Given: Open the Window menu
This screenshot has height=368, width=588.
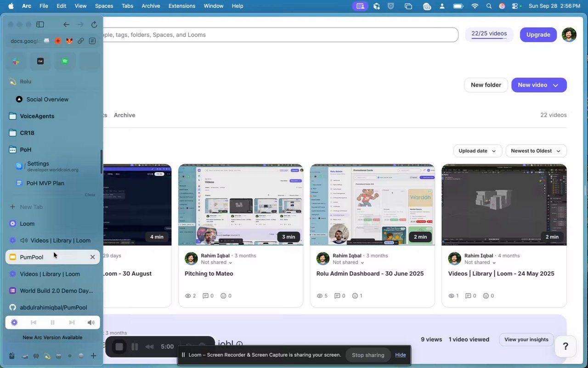Looking at the screenshot, I should coord(213,6).
